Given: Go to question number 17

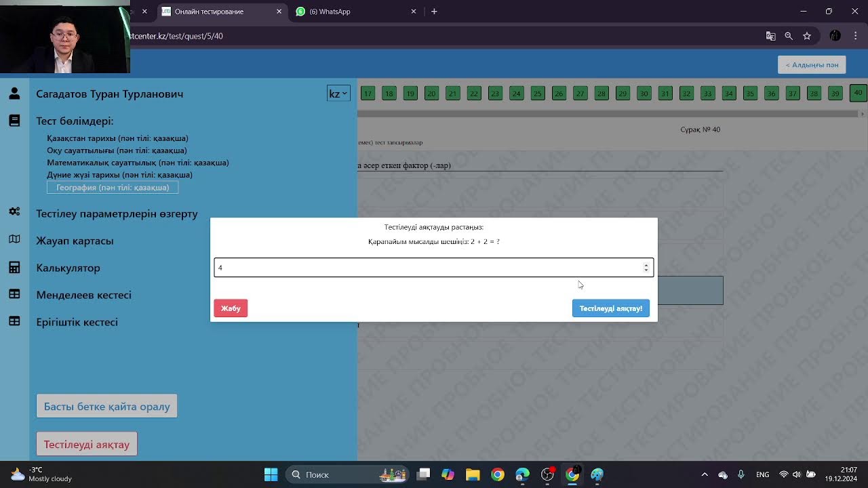Looking at the screenshot, I should tap(368, 94).
